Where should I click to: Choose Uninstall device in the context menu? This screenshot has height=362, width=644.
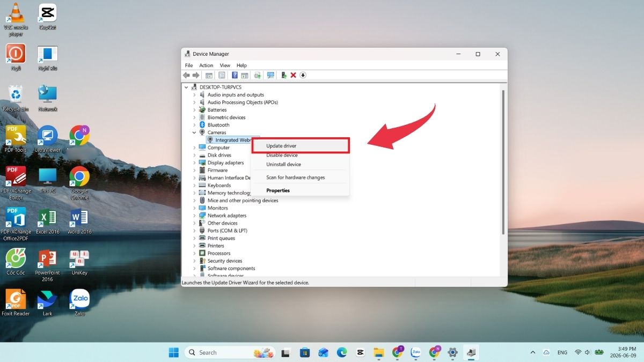[x=301, y=165]
